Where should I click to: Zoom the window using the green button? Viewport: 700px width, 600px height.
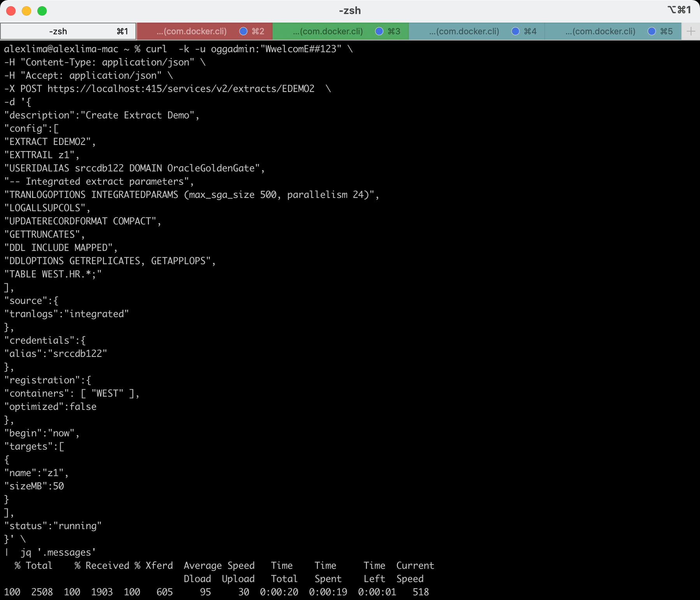tap(42, 11)
